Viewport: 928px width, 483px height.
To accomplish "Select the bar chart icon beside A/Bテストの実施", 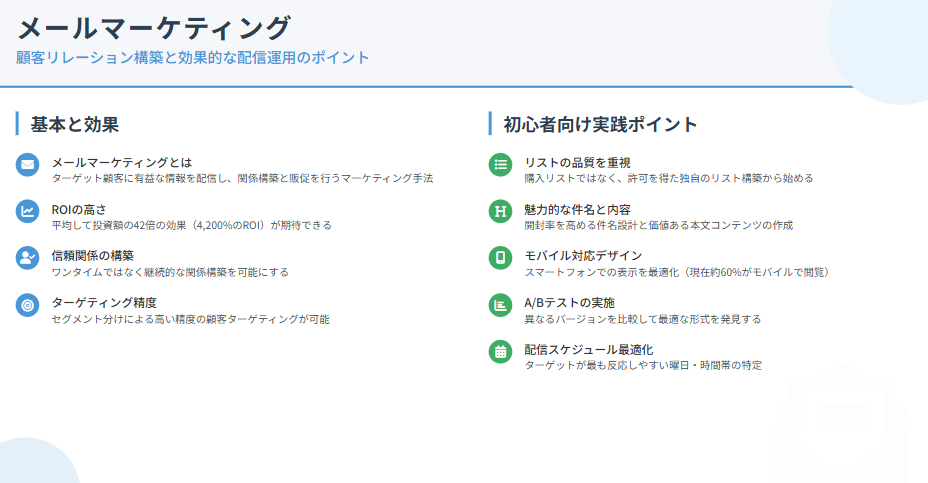I will 500,305.
